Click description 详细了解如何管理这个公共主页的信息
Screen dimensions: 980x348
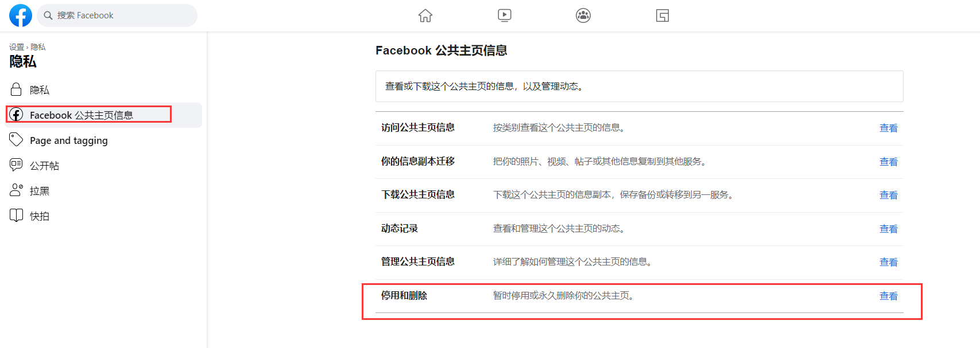572,261
